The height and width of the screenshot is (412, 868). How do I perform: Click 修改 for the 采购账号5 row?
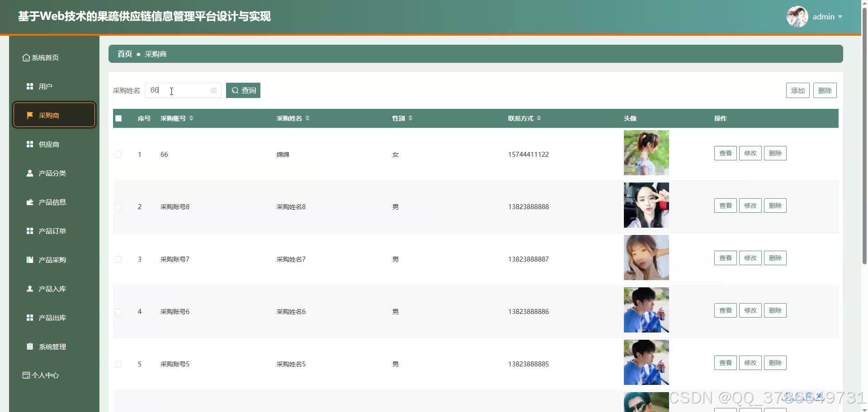[750, 363]
